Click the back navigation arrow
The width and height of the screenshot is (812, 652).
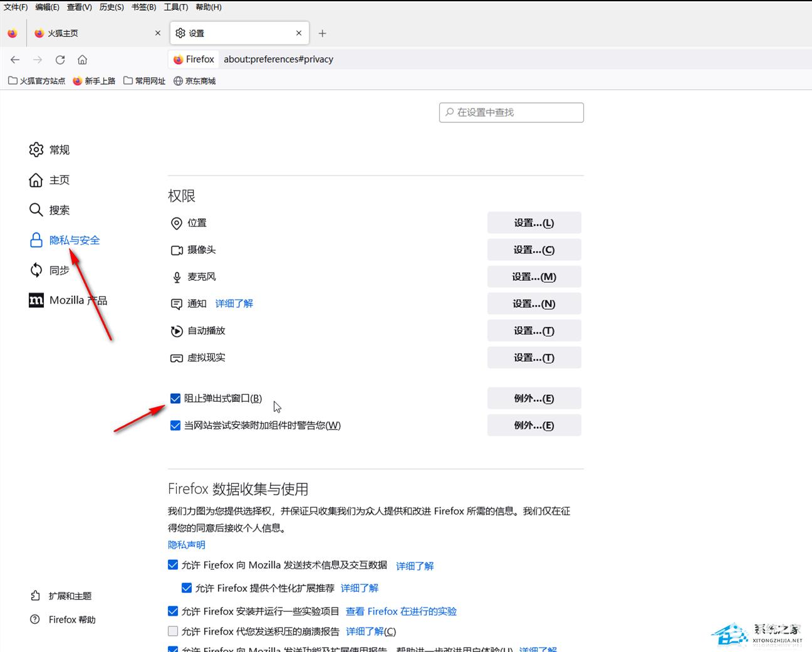pyautogui.click(x=15, y=60)
